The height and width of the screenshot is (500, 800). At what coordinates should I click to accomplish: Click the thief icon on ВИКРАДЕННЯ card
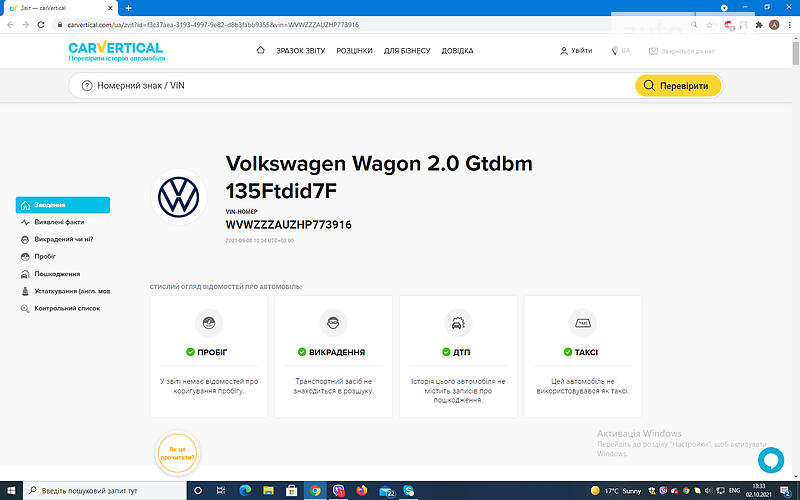pos(333,322)
